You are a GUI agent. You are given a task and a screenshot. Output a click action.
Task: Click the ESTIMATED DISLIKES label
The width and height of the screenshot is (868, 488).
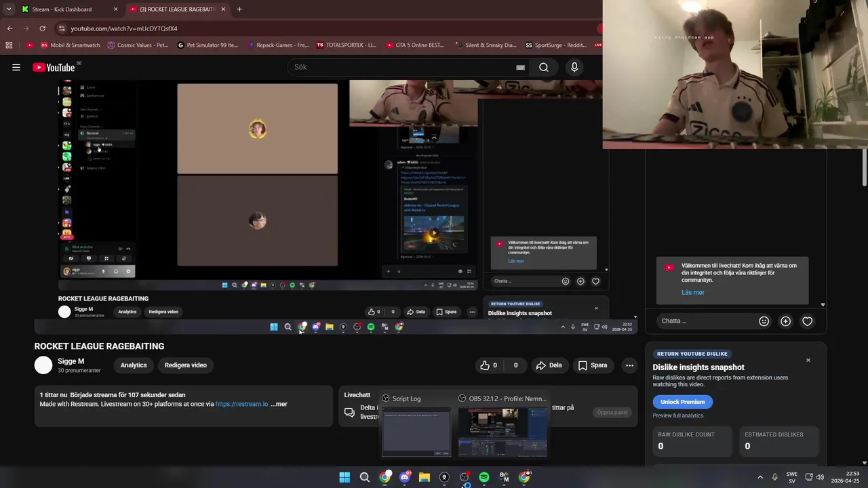tap(774, 434)
